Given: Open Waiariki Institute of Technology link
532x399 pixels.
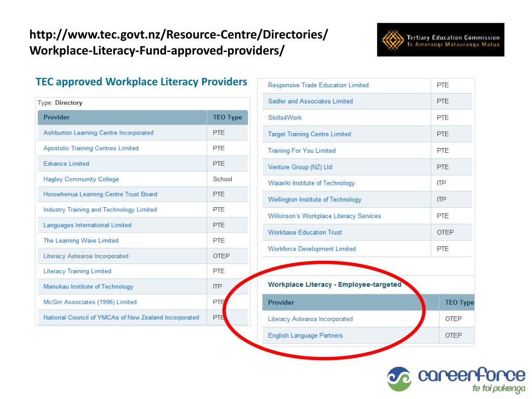Looking at the screenshot, I should coord(311,183).
